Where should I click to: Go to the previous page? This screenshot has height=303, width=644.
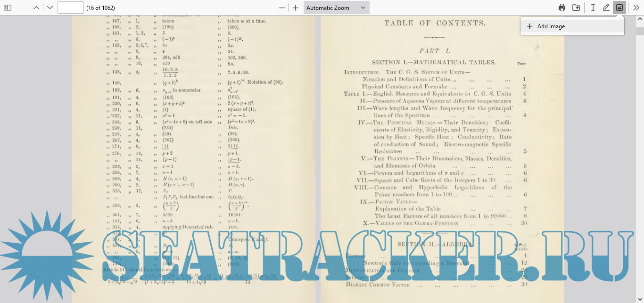click(x=36, y=8)
